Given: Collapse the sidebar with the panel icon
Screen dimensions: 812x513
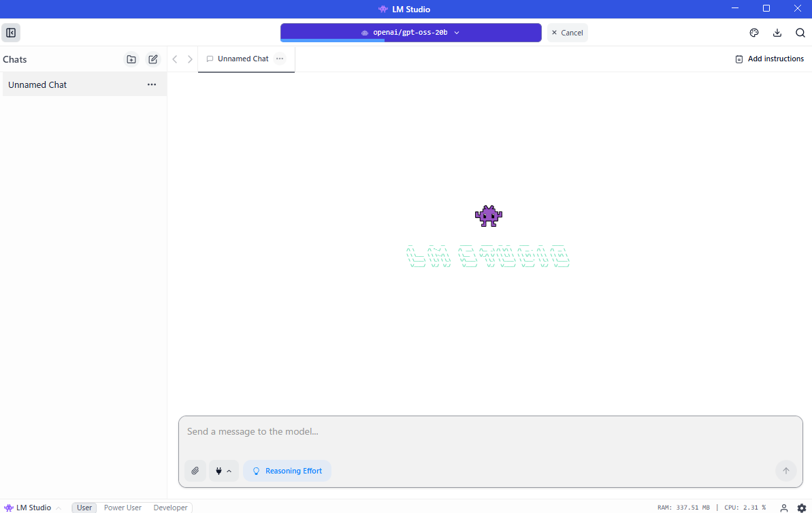Looking at the screenshot, I should coord(11,33).
